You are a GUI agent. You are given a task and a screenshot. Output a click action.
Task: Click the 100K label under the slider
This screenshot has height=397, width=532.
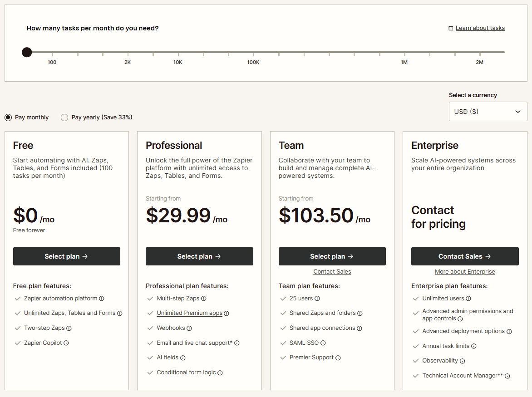[x=253, y=62]
